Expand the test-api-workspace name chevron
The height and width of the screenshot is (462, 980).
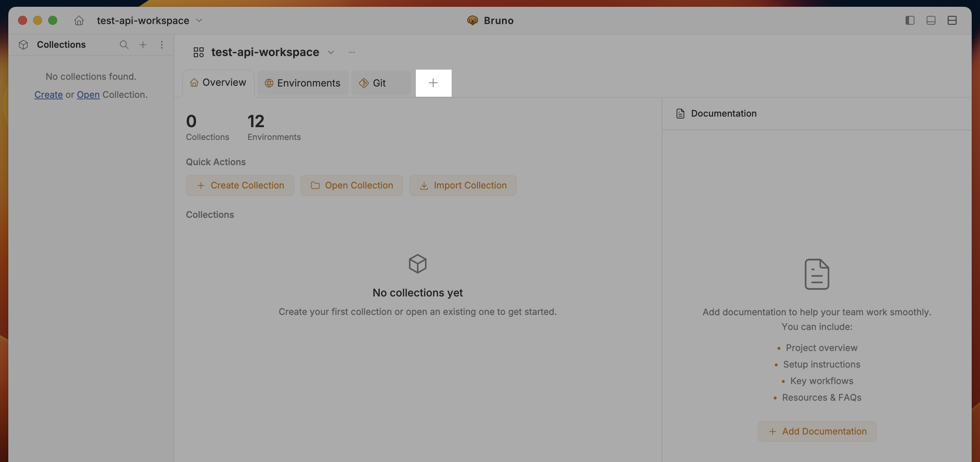pos(330,52)
